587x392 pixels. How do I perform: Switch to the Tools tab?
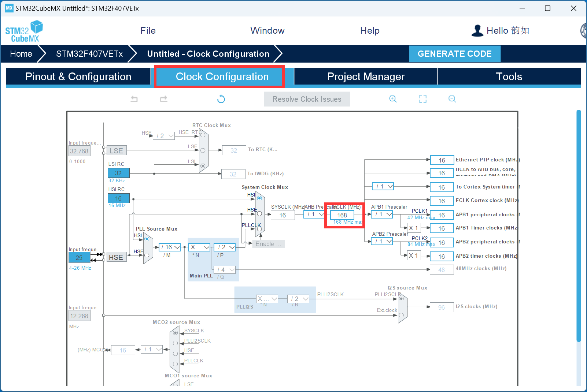(509, 76)
